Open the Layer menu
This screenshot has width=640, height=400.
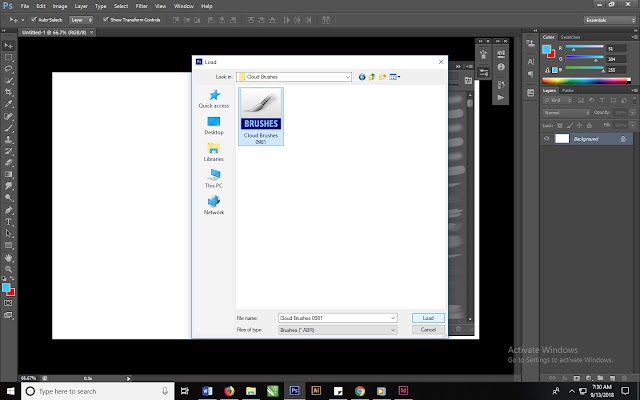click(81, 6)
